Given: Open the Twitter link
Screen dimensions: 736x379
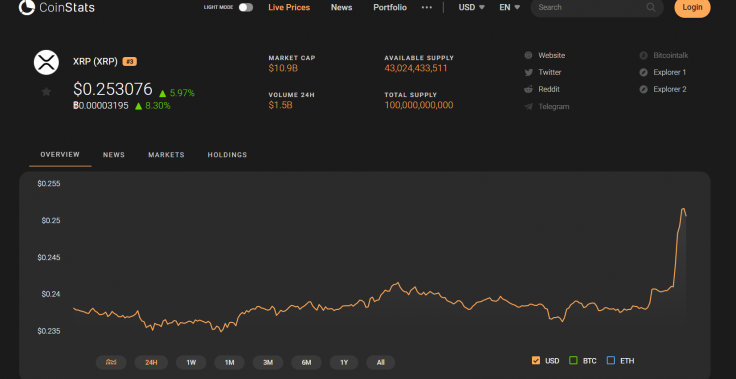Looking at the screenshot, I should pyautogui.click(x=550, y=72).
